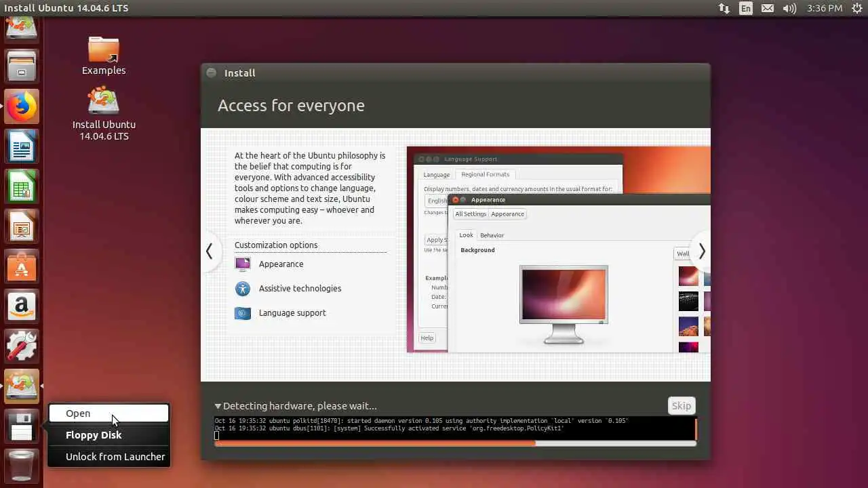Go to previous slide arrow
868x488 pixels.
209,251
